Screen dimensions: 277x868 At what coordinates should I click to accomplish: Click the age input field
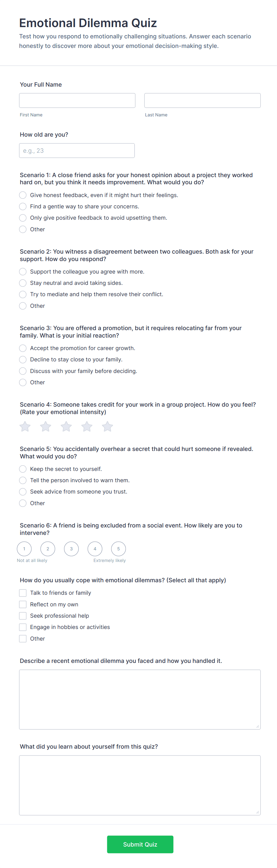77,151
